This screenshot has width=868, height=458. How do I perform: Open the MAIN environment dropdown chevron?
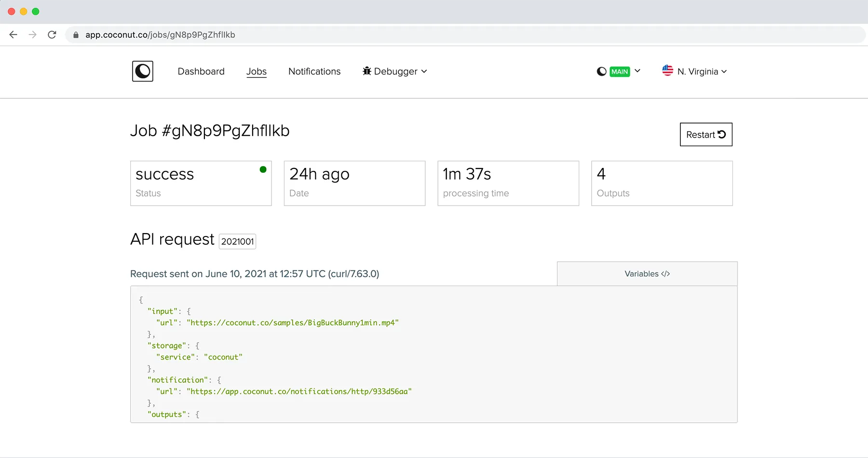pos(637,71)
